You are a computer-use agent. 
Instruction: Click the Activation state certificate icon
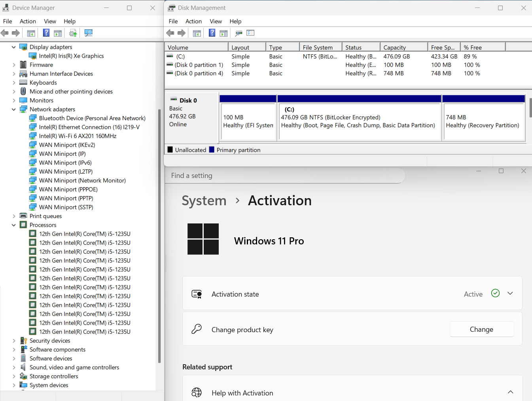[x=197, y=294]
